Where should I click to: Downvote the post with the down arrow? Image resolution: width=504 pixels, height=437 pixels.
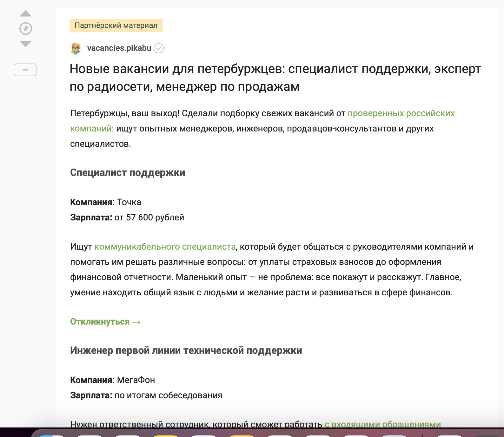26,44
